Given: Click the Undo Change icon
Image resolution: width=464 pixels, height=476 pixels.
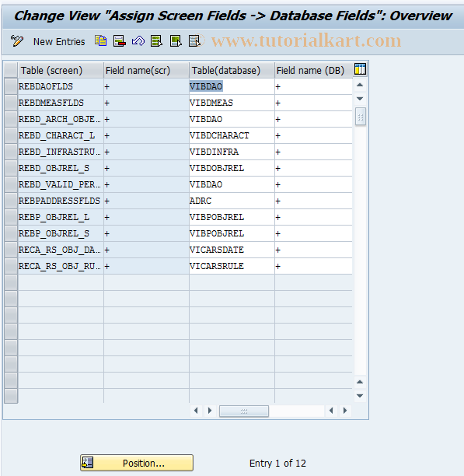Looking at the screenshot, I should tap(138, 41).
